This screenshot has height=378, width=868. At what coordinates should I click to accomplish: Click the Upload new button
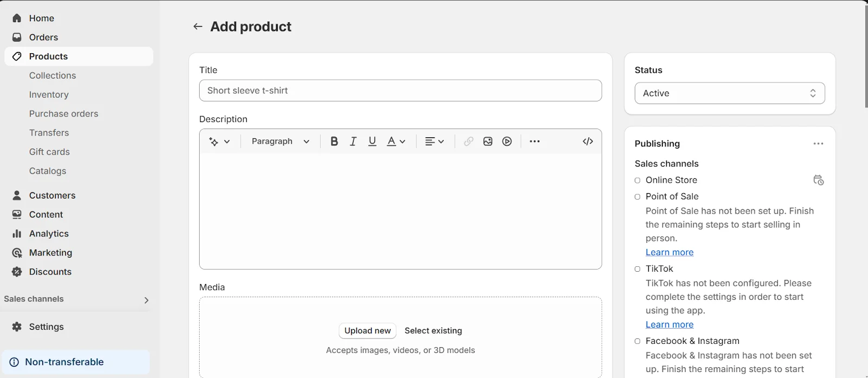[367, 331]
